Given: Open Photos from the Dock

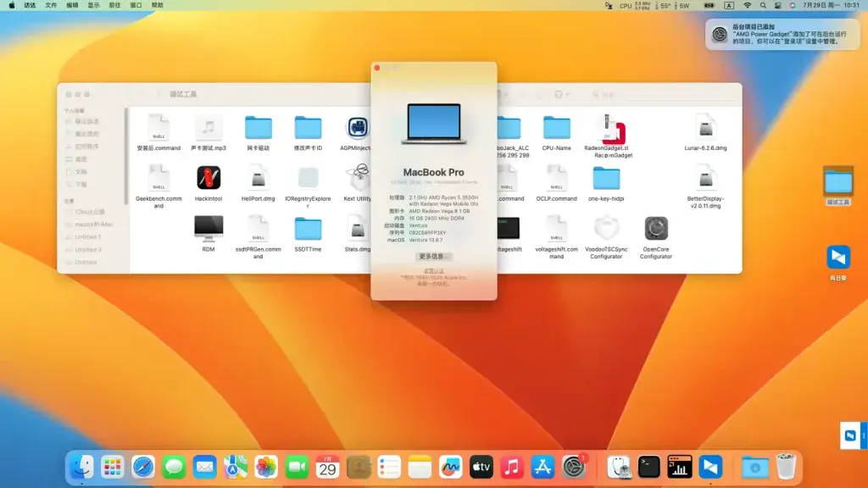Looking at the screenshot, I should click(265, 468).
